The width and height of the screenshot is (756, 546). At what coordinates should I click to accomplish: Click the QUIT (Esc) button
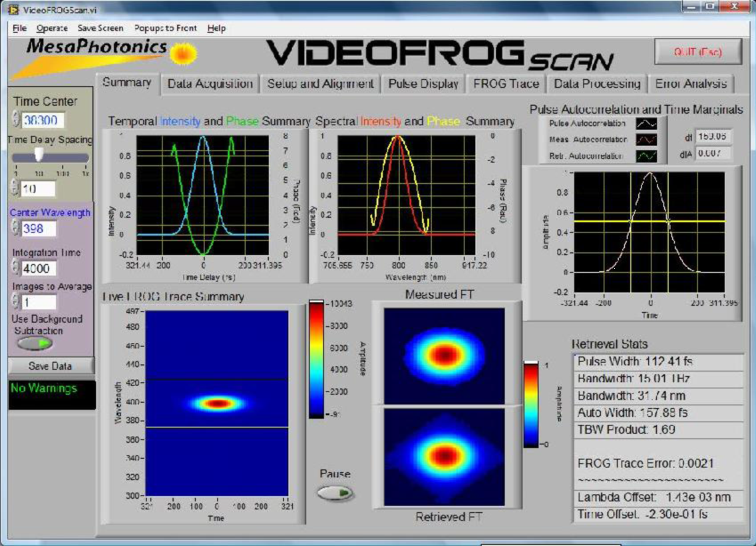click(697, 51)
